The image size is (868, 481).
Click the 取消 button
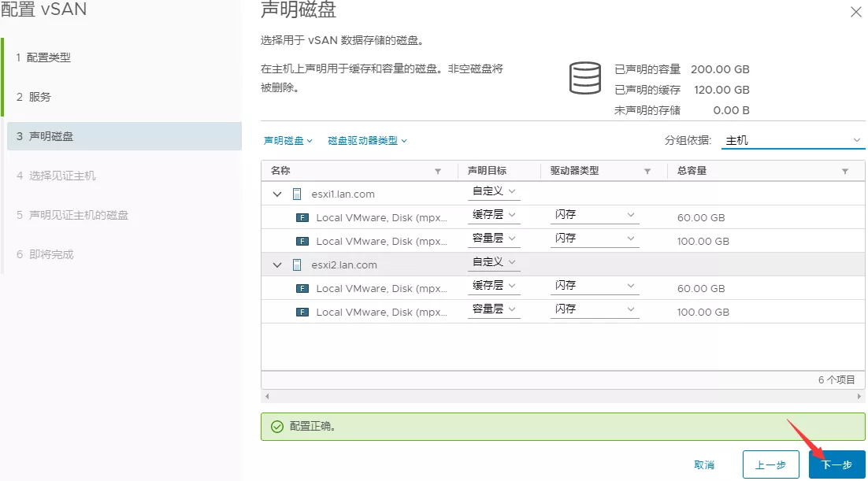click(704, 465)
